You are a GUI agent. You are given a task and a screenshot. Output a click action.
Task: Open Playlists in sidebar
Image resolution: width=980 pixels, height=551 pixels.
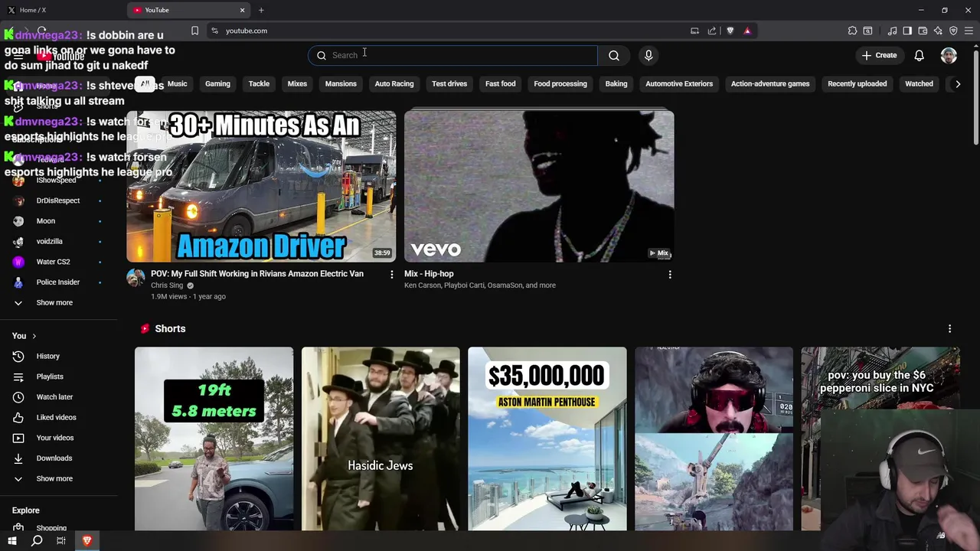click(58, 377)
